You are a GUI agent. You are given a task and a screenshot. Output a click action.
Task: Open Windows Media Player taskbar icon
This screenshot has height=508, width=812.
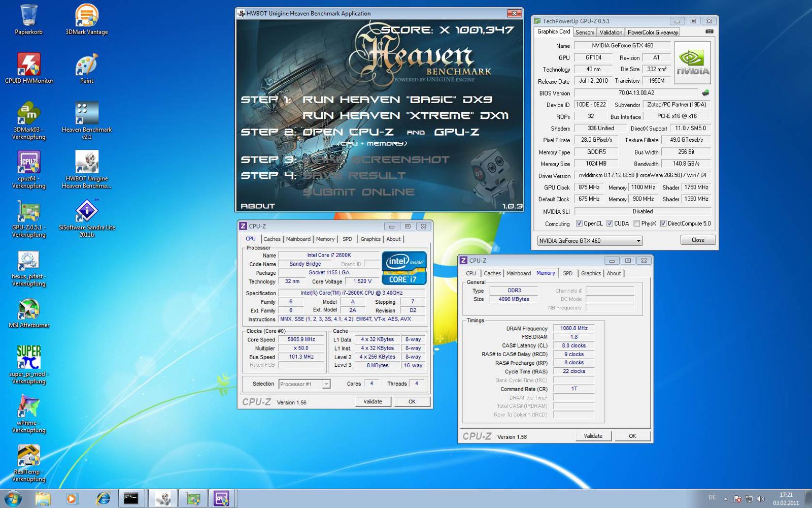click(x=72, y=498)
